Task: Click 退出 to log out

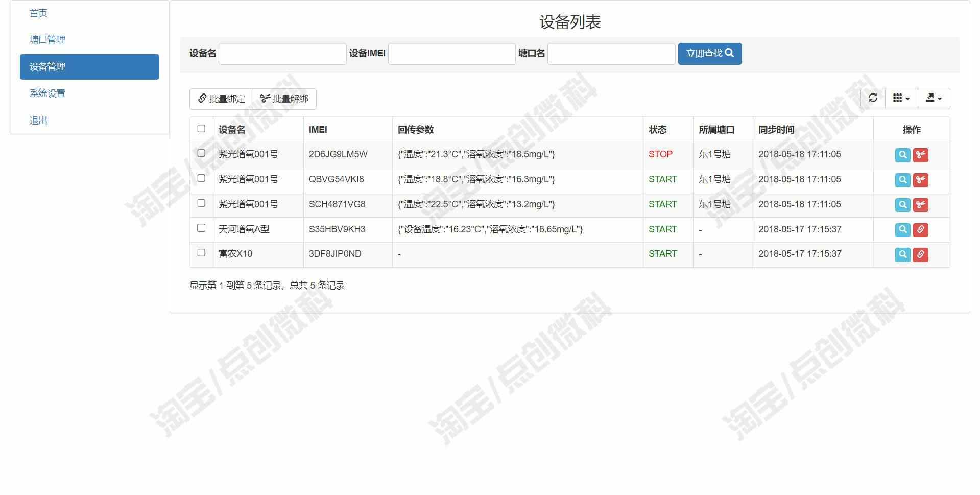Action: click(x=38, y=121)
